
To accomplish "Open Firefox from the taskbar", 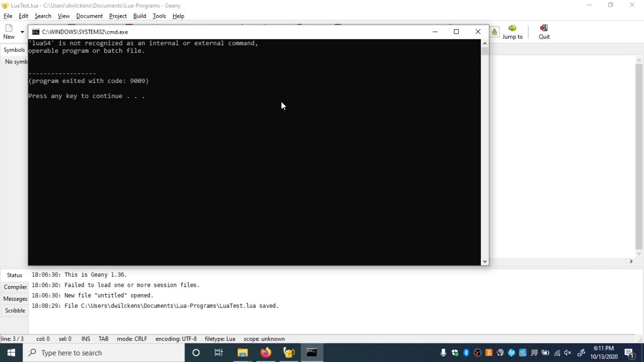I will point(266,353).
